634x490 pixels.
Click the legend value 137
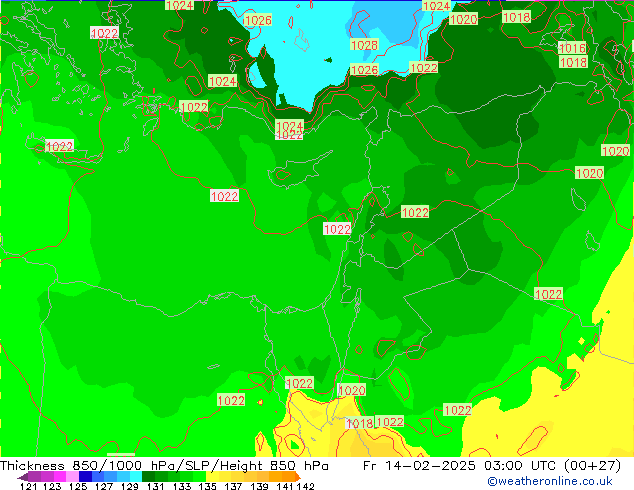tap(233, 486)
